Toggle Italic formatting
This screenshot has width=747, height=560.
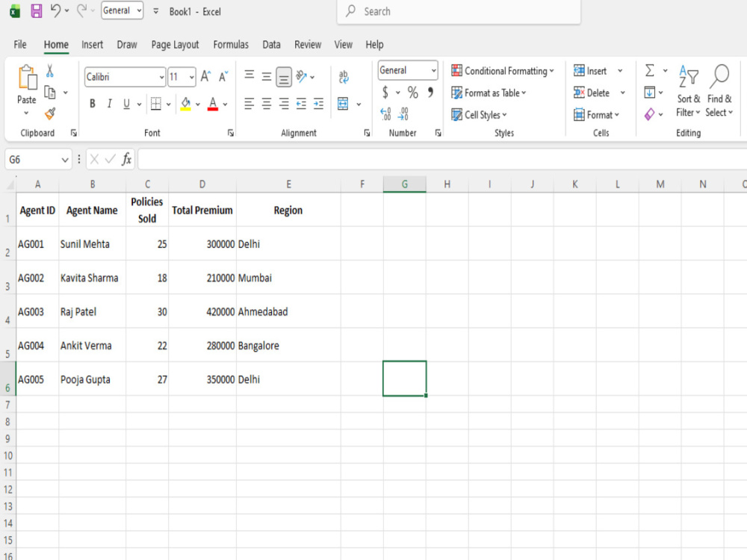110,104
